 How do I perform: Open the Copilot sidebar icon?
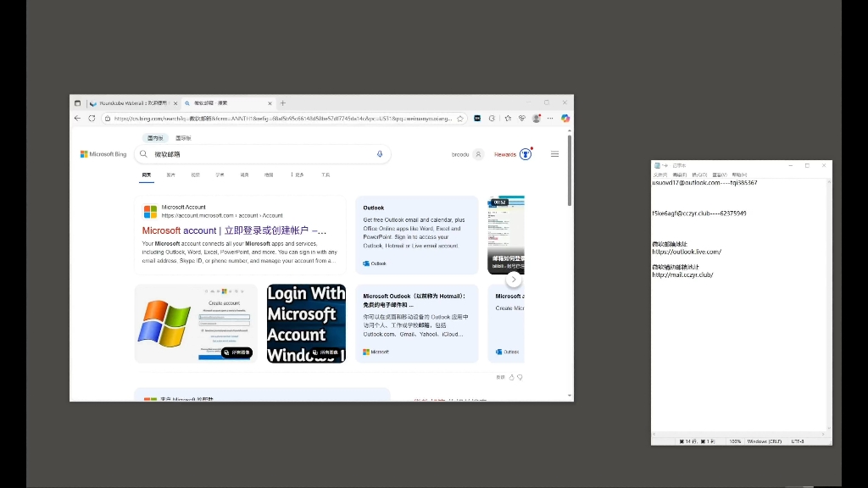click(565, 119)
